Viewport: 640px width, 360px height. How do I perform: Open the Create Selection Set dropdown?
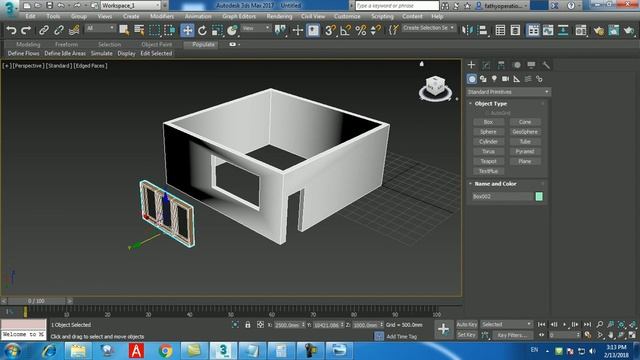[x=428, y=28]
